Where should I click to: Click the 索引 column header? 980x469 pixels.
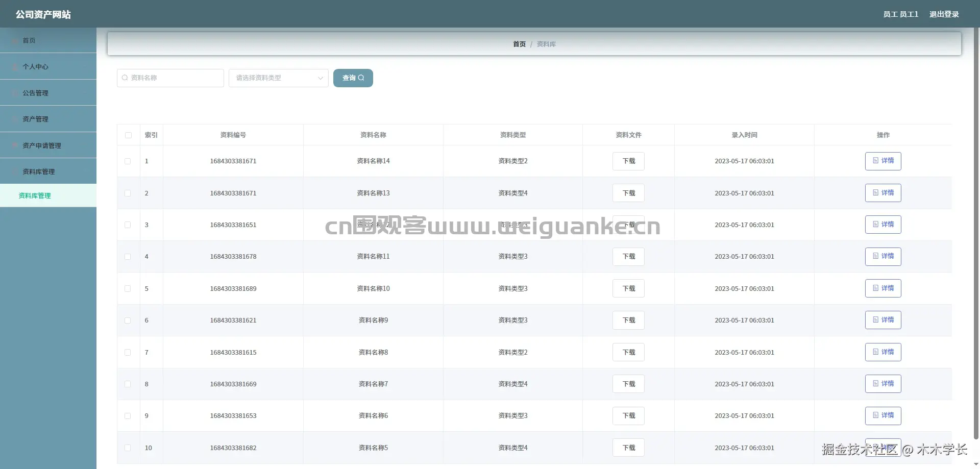click(x=151, y=135)
